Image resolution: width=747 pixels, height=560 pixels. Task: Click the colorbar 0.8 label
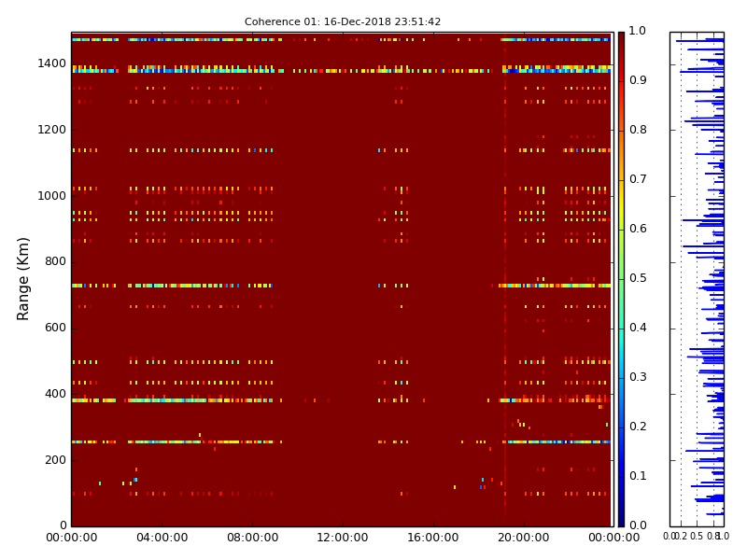click(638, 130)
